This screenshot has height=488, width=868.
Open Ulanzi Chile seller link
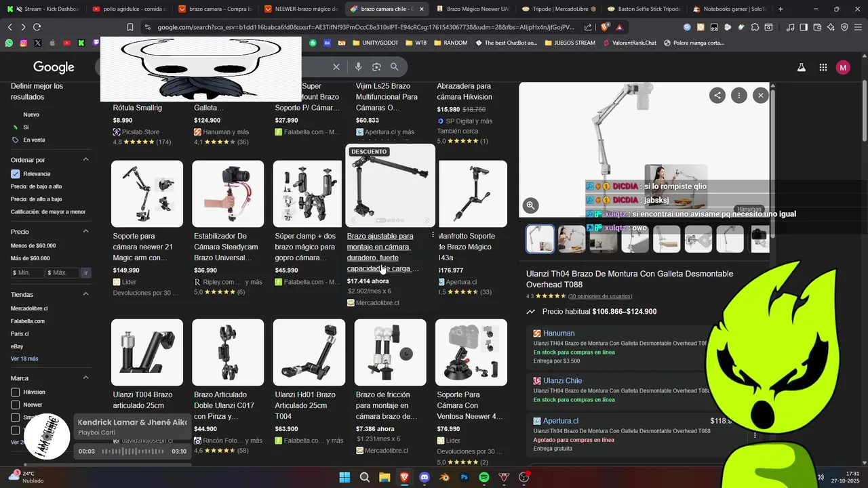[x=562, y=381]
